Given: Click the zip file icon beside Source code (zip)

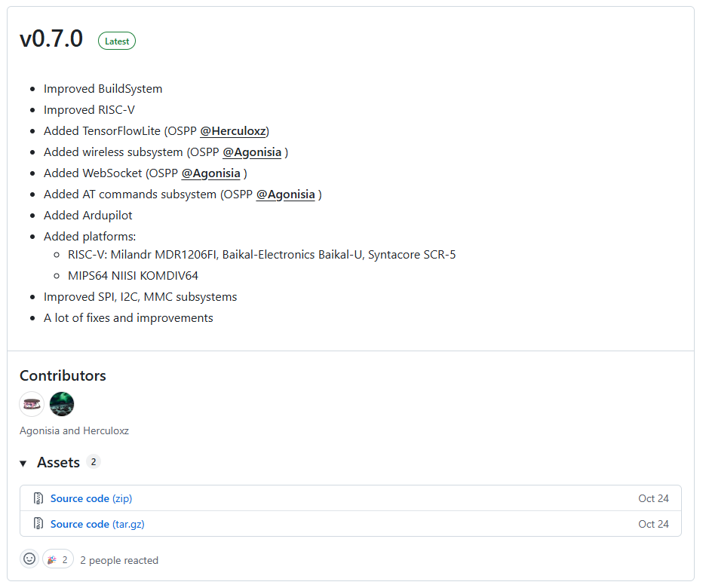Looking at the screenshot, I should (38, 498).
